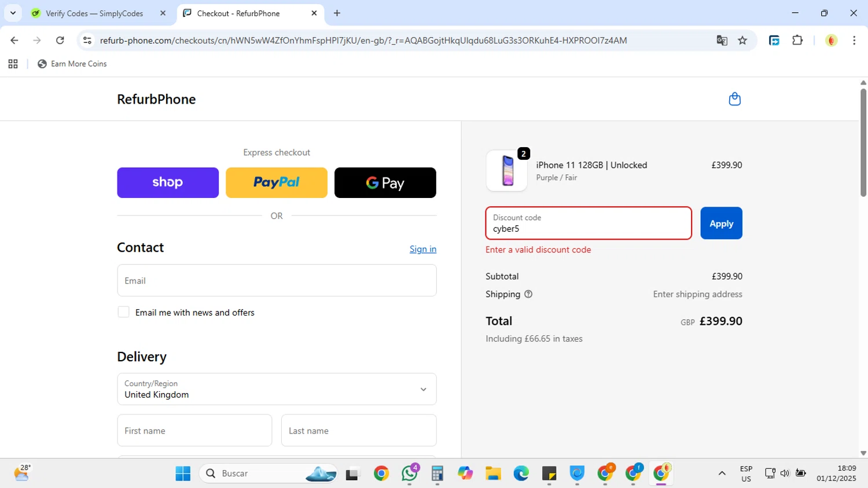Click the browser forward arrow
Viewport: 868px width, 488px height.
point(37,41)
